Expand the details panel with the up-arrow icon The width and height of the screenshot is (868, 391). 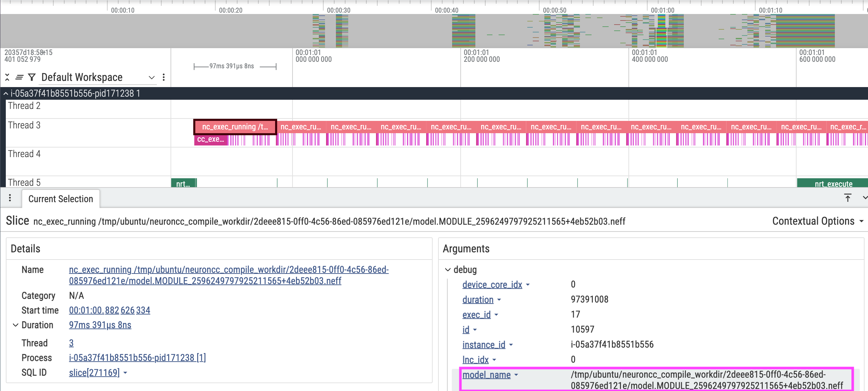coord(848,198)
